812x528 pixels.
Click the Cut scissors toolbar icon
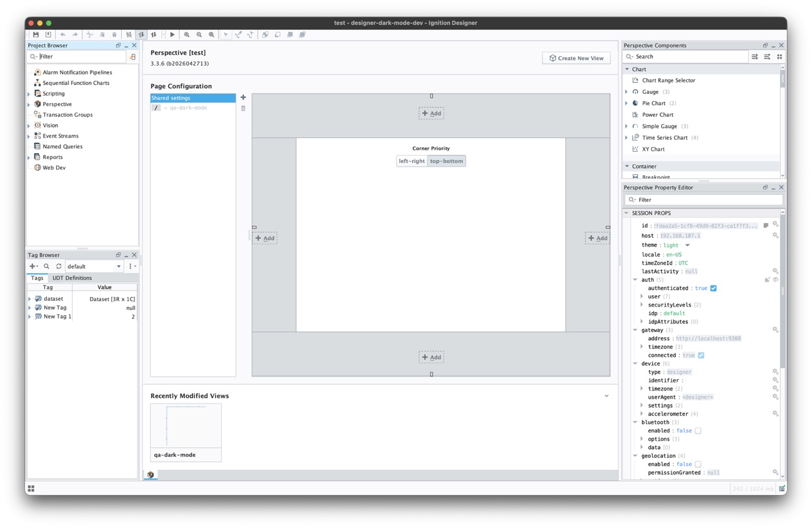tap(89, 35)
